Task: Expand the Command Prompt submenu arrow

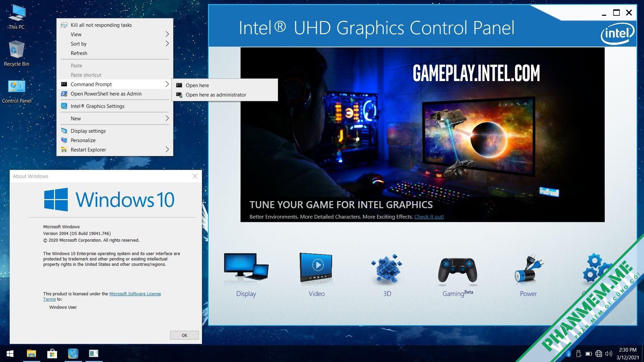Action: pyautogui.click(x=167, y=84)
